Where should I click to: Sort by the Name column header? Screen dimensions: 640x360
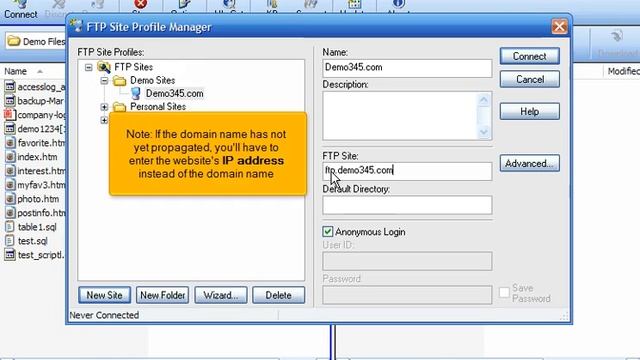point(16,71)
